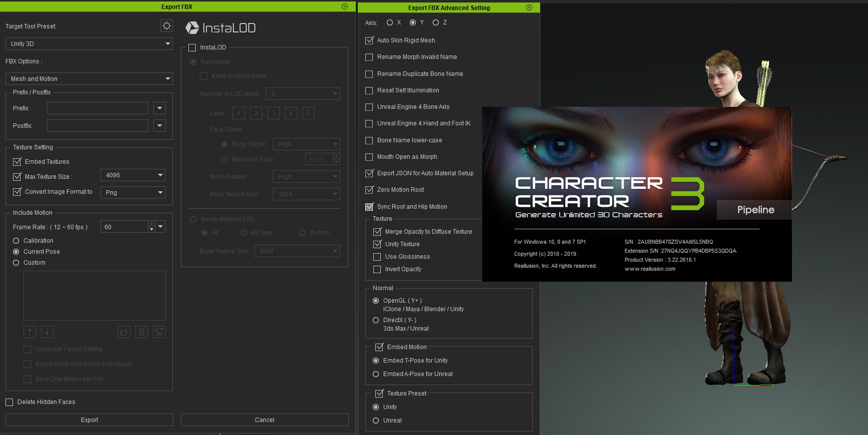Select Z axis radio button
Viewport: 868px width, 435px height.
(x=436, y=22)
